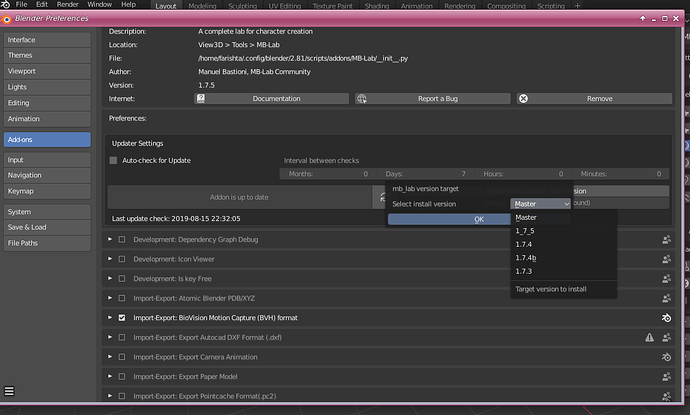The height and width of the screenshot is (415, 690).
Task: Choose Master from version list
Action: coord(563,217)
